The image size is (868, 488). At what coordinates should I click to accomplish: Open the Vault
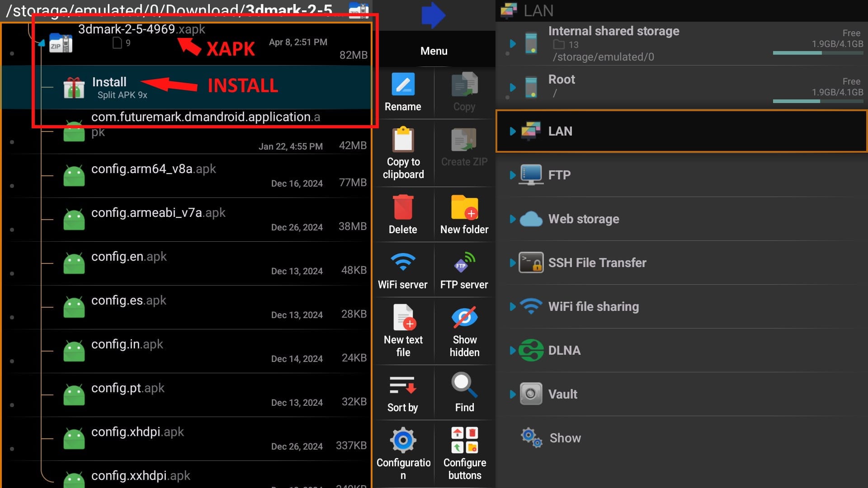click(562, 394)
